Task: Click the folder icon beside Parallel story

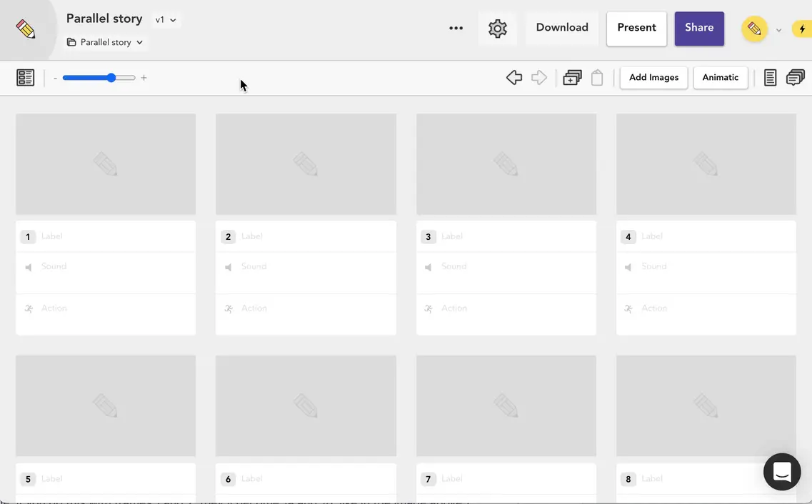Action: point(71,42)
